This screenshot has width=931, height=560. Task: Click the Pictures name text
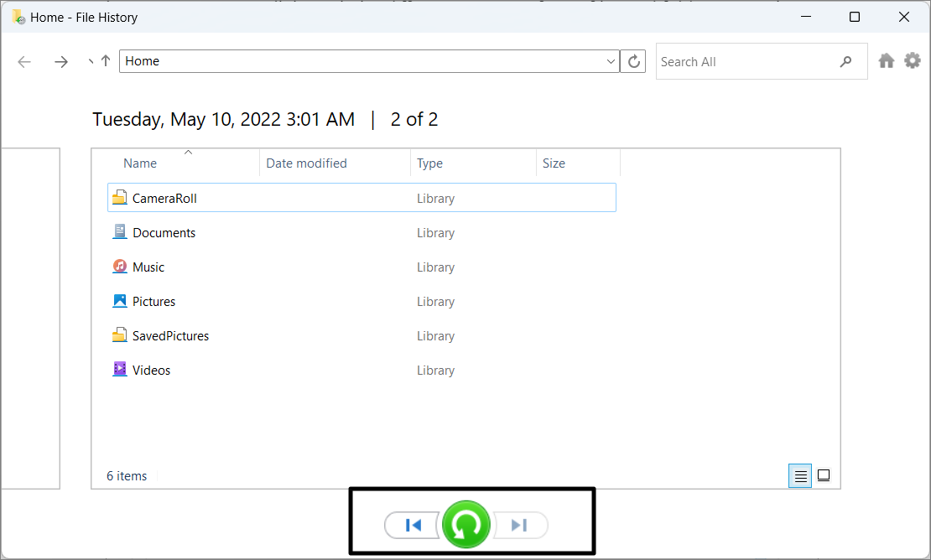tap(153, 302)
